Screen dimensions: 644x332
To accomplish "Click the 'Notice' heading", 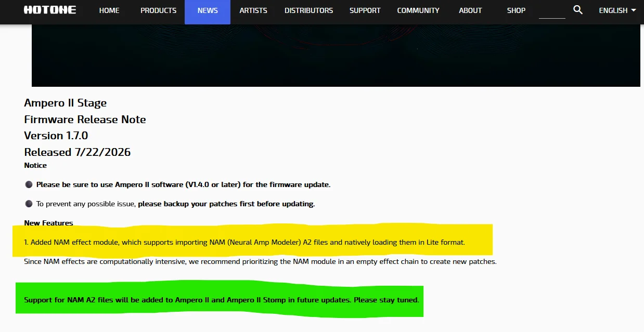I will click(35, 165).
